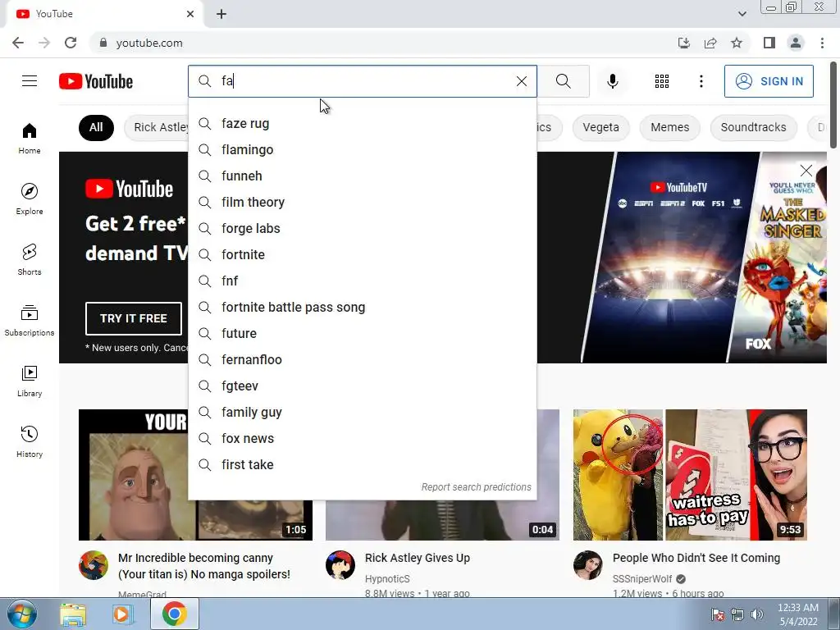Start voice search with microphone icon

click(x=612, y=81)
